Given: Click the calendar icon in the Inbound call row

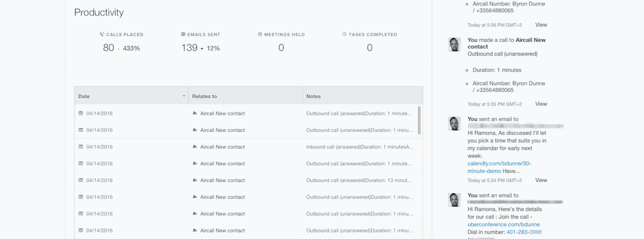Looking at the screenshot, I should pos(81,147).
